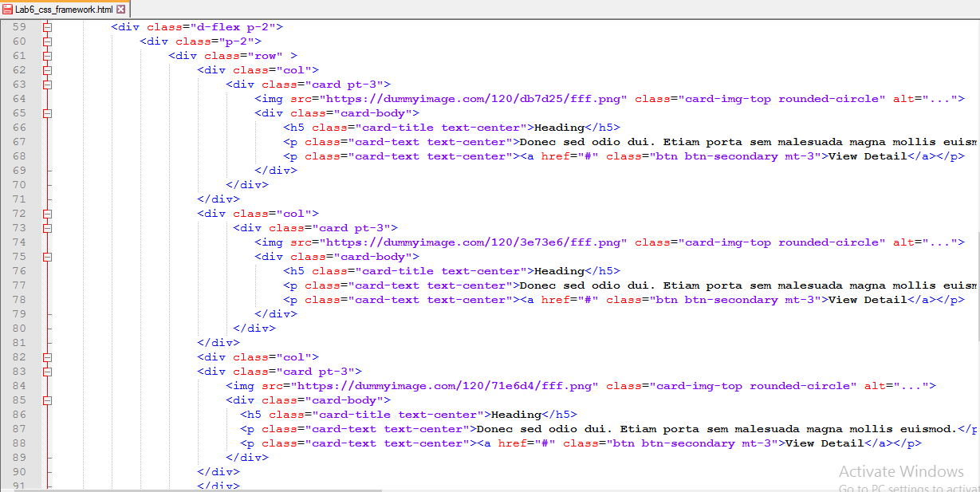Collapse the third col fold on line 82
Viewport: 980px width, 492px height.
click(46, 356)
